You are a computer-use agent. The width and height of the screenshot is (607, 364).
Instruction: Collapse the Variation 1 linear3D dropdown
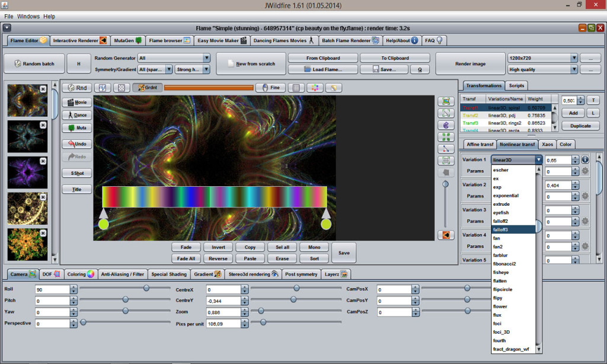click(x=538, y=159)
